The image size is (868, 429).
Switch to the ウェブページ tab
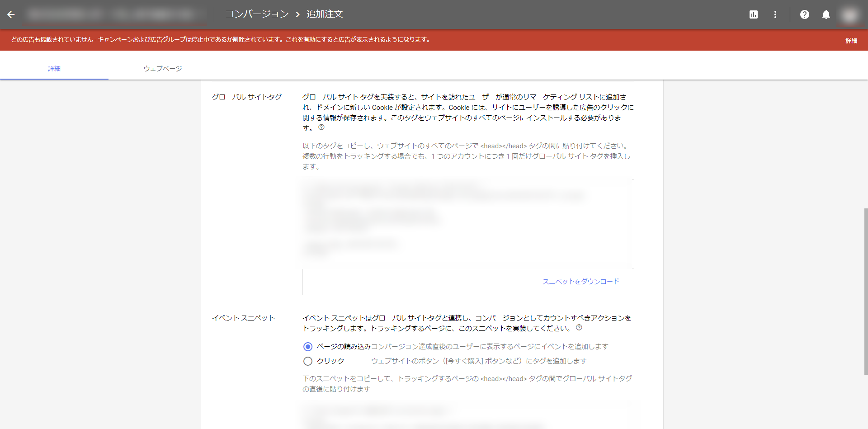tap(163, 68)
